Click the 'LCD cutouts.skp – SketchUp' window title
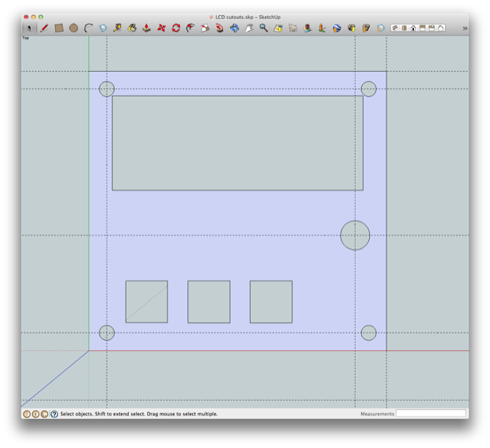 (248, 17)
